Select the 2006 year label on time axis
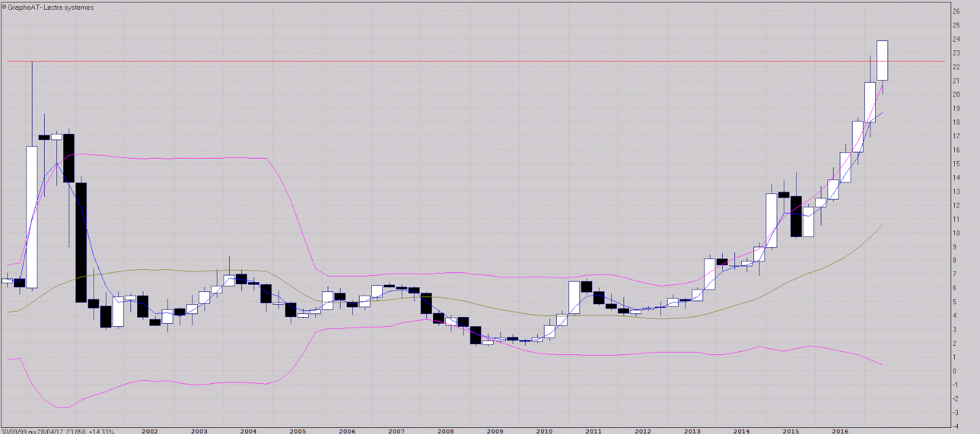The image size is (980, 434). (x=347, y=432)
